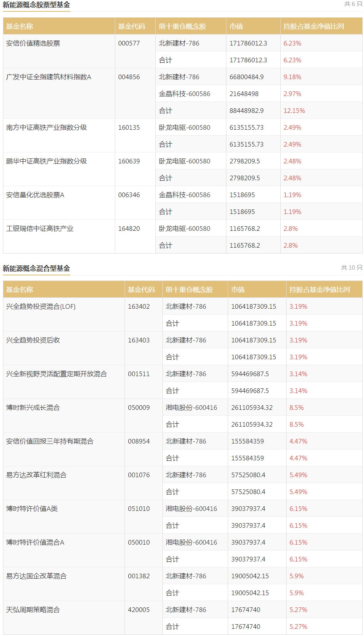
Task: Click 北新建材-786 in the 兴全新视野 row
Action: click(x=186, y=374)
